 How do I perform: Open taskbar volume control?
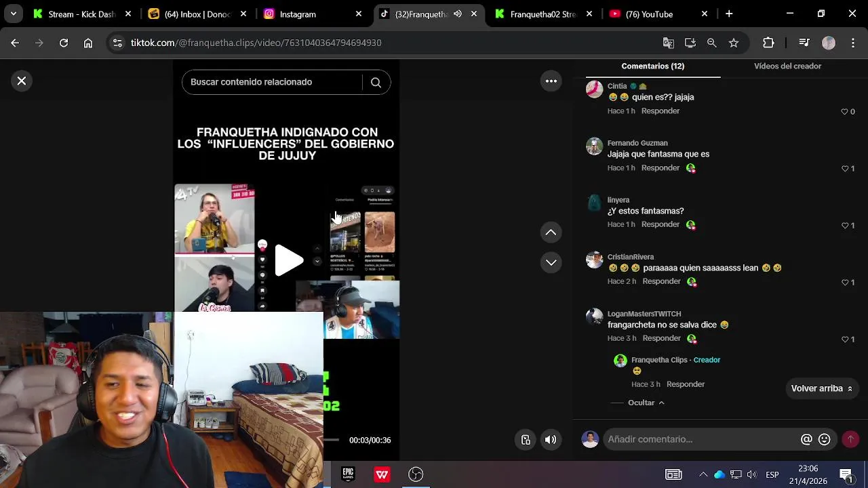tap(751, 474)
